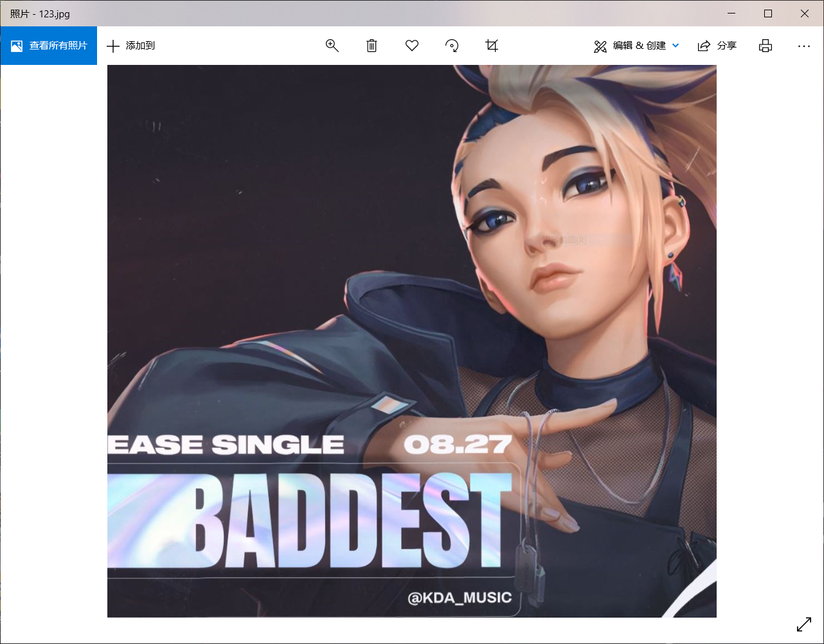Delete the photo with the trash icon
The image size is (824, 644).
[372, 46]
